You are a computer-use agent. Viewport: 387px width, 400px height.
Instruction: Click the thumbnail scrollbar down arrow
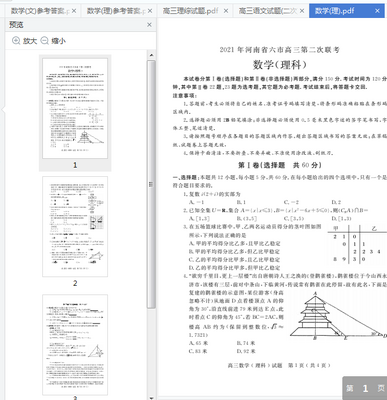click(151, 397)
